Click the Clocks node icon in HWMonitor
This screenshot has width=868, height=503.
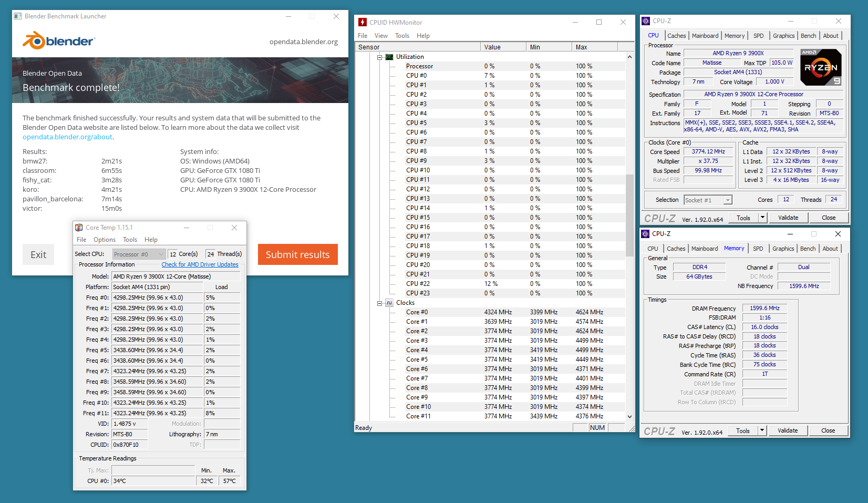pyautogui.click(x=389, y=303)
